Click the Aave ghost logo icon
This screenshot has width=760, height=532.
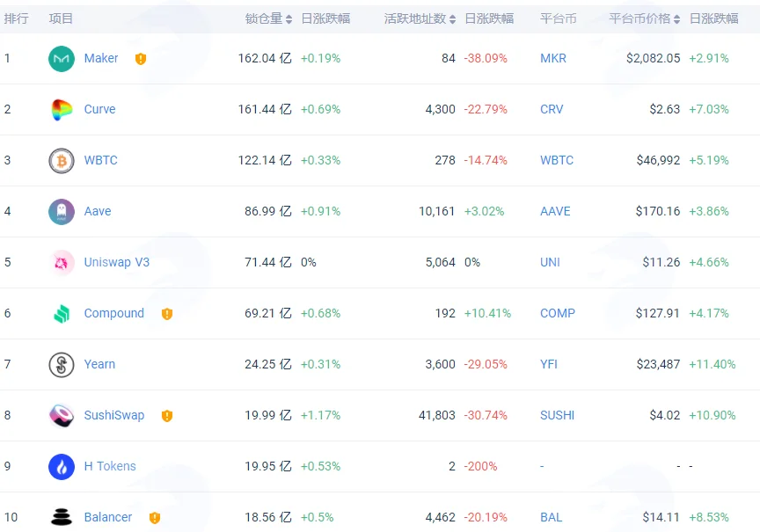(62, 212)
